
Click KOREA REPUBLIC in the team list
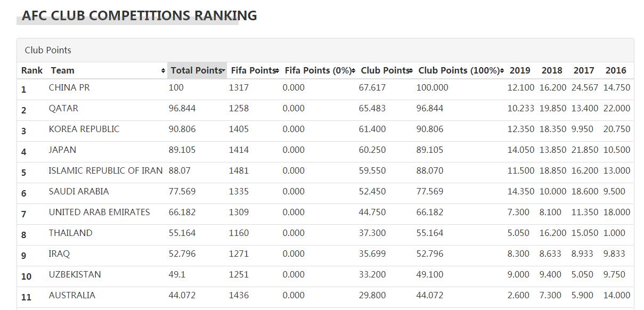(x=84, y=129)
